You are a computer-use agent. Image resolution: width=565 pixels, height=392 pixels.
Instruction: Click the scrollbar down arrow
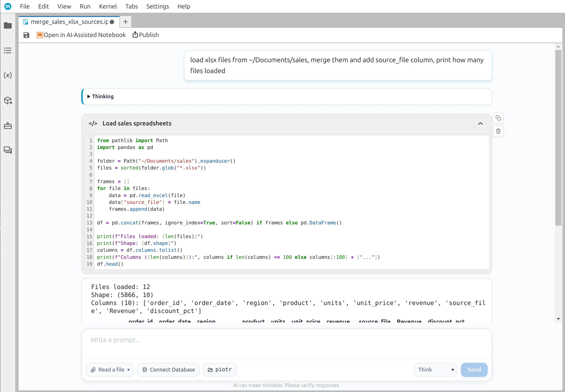point(558,319)
